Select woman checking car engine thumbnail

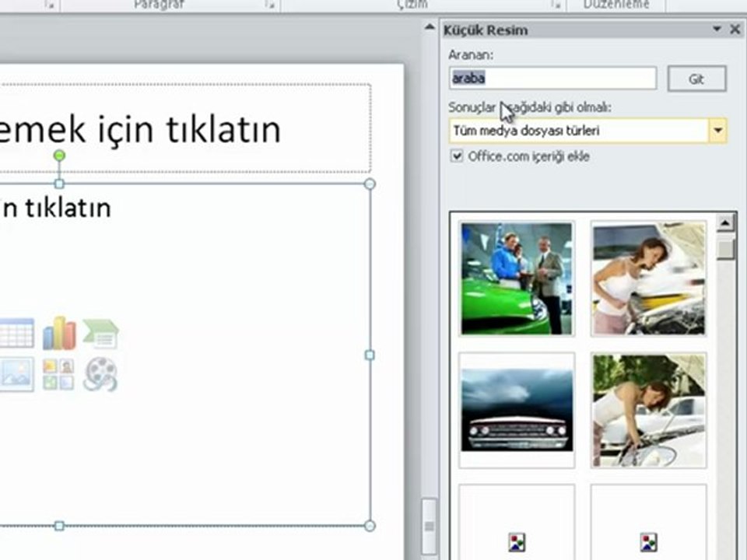[648, 278]
